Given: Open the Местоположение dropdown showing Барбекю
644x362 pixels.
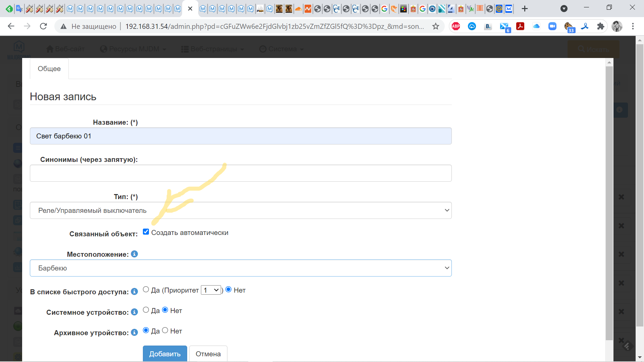Looking at the screenshot, I should (240, 268).
